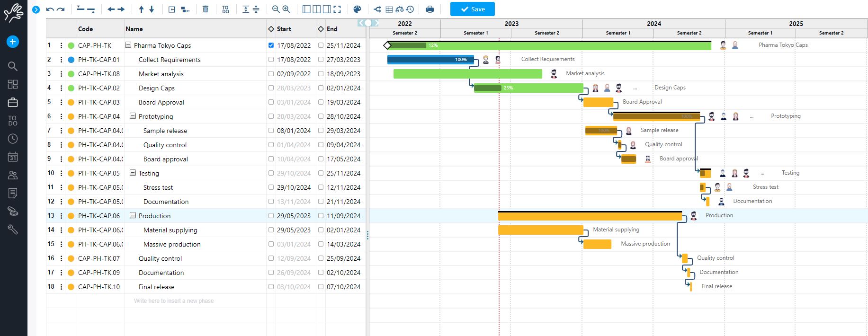
Task: Open row menu for Market analysis
Action: [x=61, y=74]
